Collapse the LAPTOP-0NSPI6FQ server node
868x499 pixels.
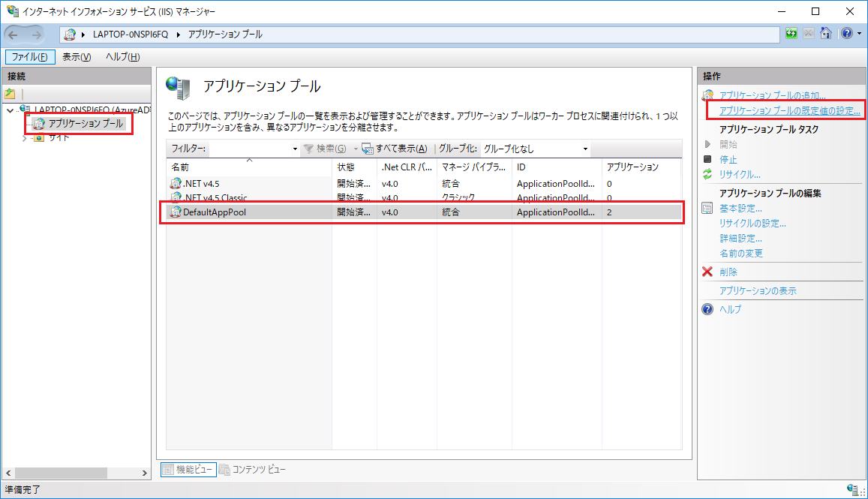(10, 110)
